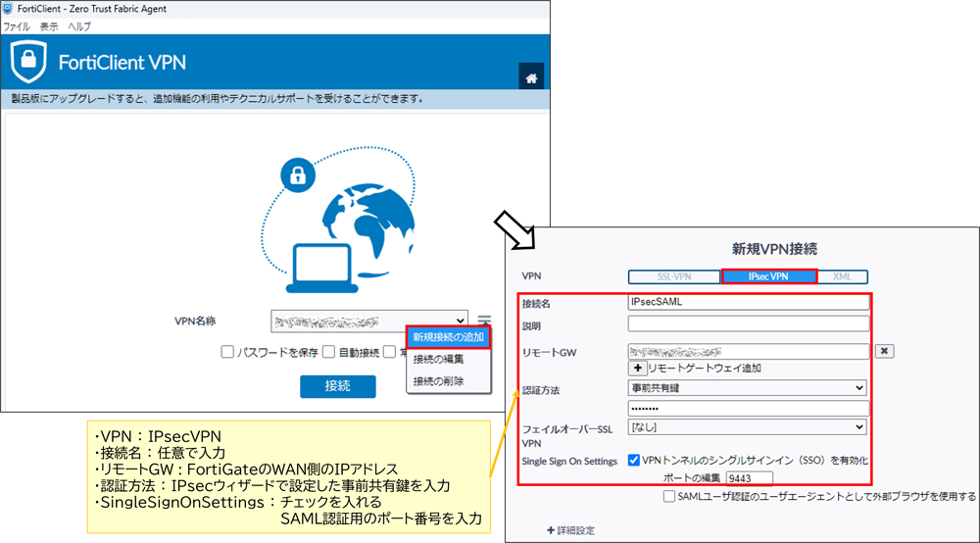Viewport: 980px width, 543px height.
Task: Open フェイルオーバーSSL VPN dropdown
Action: tap(748, 427)
